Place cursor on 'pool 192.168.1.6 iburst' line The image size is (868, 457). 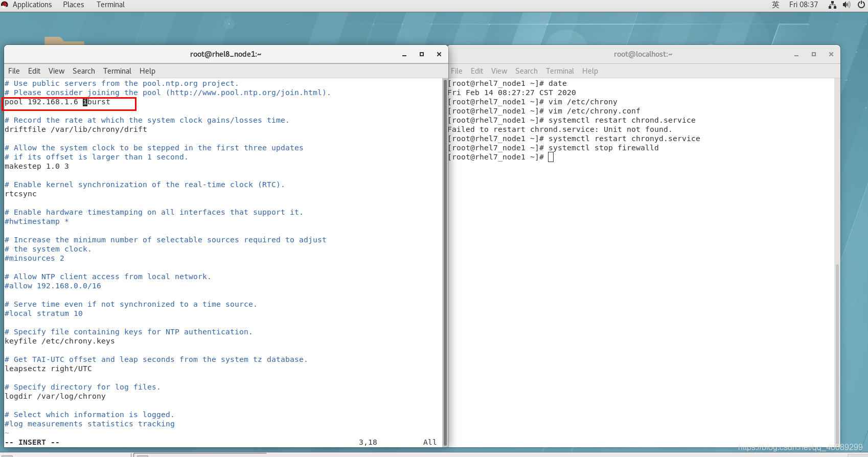pyautogui.click(x=57, y=102)
